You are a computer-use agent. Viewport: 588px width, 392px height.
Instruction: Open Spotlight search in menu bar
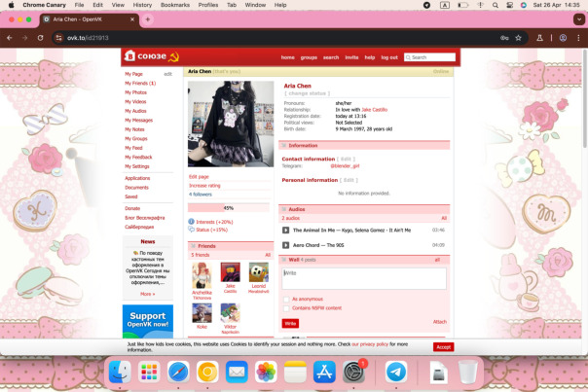click(496, 5)
